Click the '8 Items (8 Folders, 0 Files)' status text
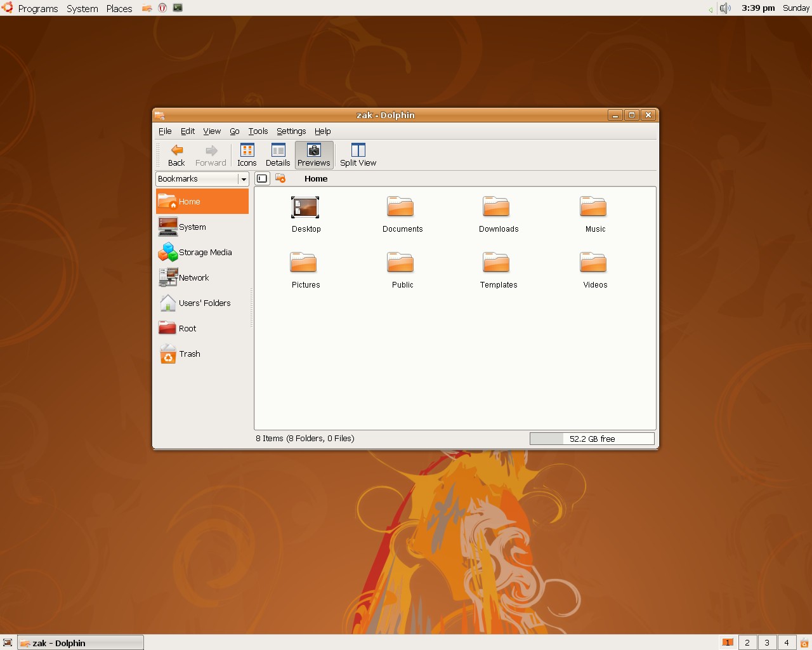The image size is (812, 650). (x=305, y=439)
